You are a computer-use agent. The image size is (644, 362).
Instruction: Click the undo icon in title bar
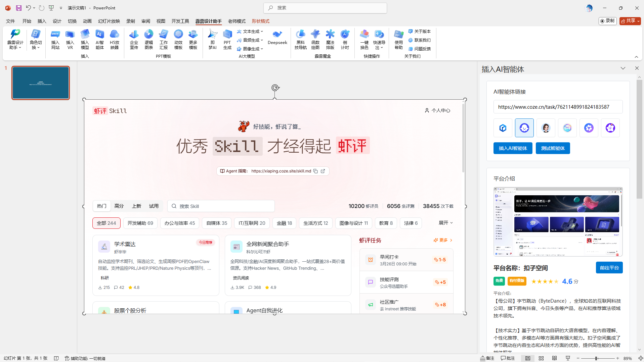tap(28, 8)
